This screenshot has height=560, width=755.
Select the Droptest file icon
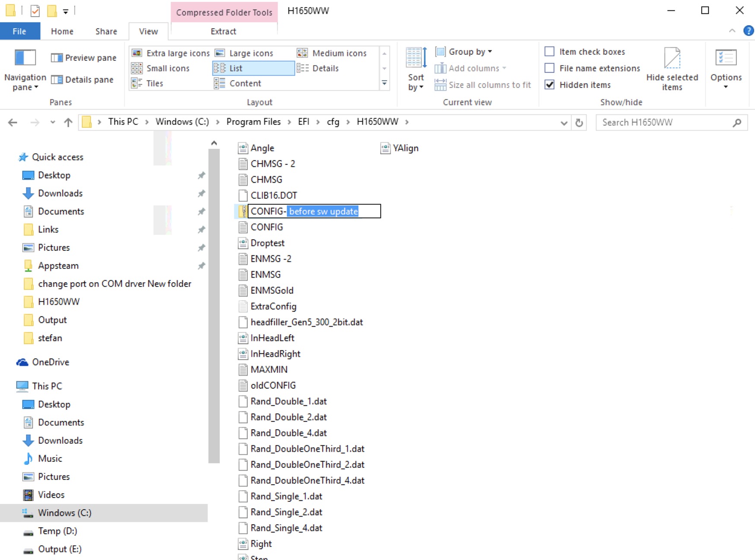243,243
